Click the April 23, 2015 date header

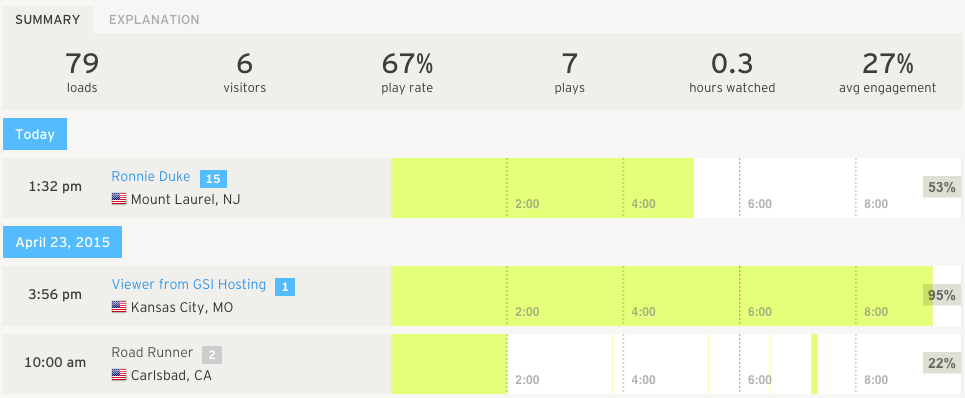[x=63, y=242]
